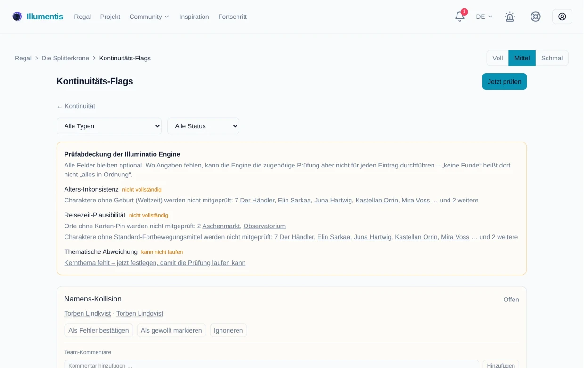
Task: Open Der Händler in Alters-Inkonsistenz row
Action: (257, 200)
